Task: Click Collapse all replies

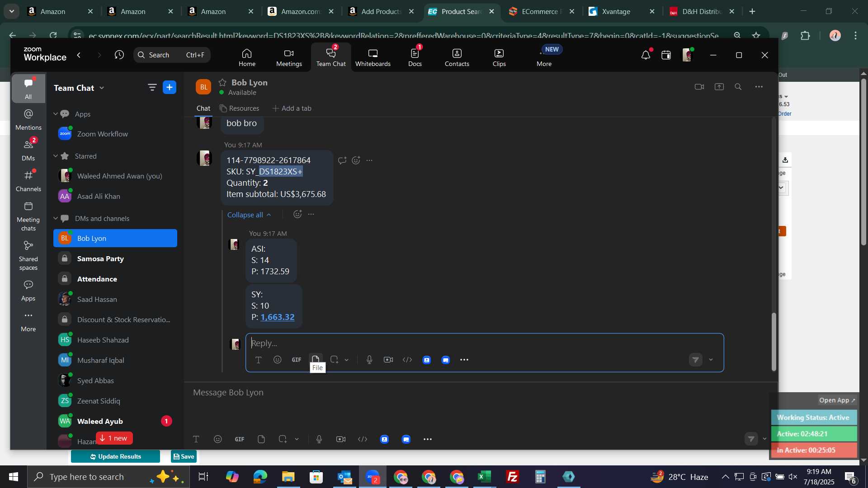Action: coord(249,215)
